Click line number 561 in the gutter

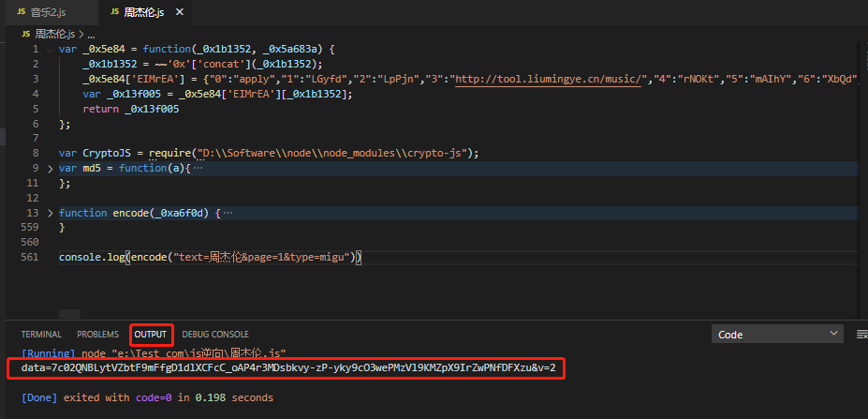coord(31,257)
